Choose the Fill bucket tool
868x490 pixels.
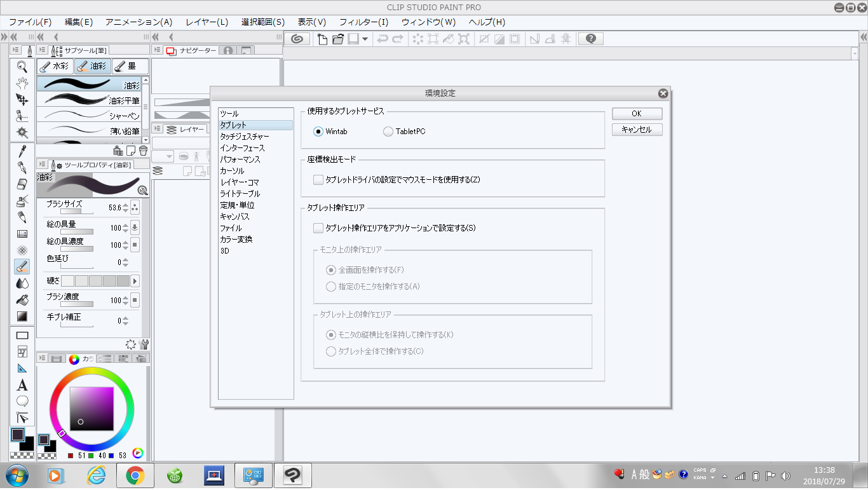(22, 299)
